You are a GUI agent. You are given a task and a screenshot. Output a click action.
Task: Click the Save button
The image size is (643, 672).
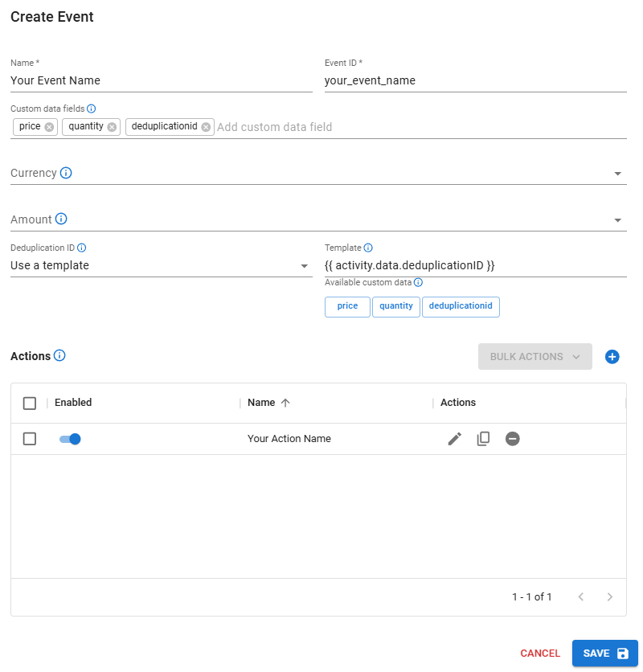tap(604, 654)
